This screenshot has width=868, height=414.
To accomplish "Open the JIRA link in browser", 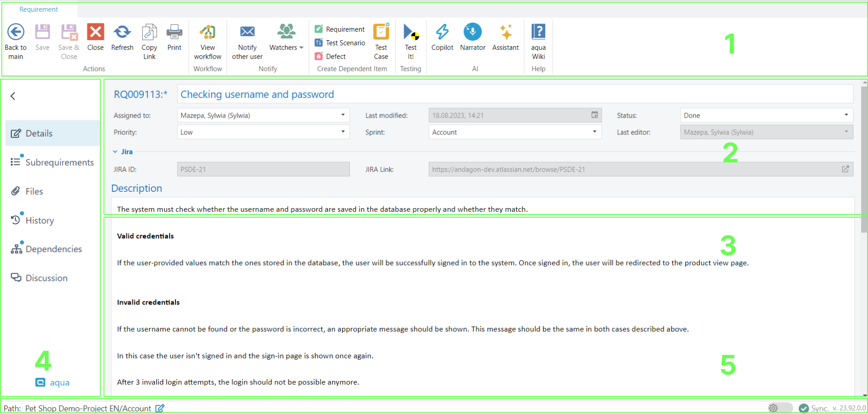I will click(x=845, y=169).
